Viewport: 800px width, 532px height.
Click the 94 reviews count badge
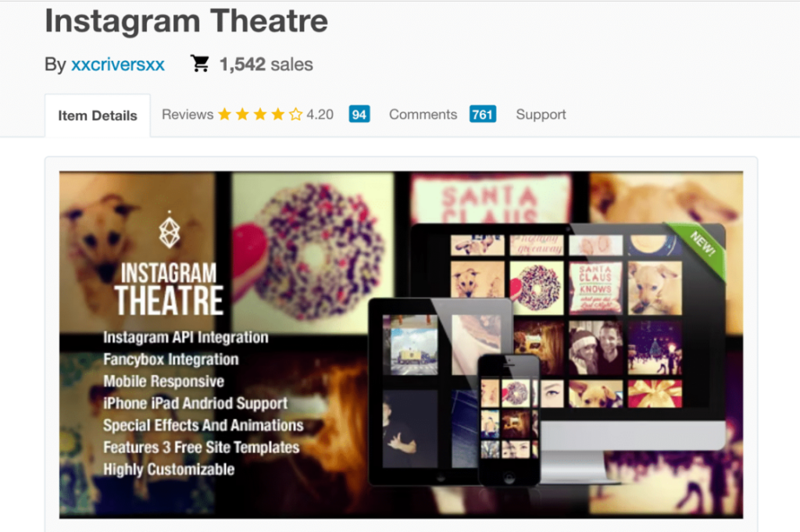359,114
